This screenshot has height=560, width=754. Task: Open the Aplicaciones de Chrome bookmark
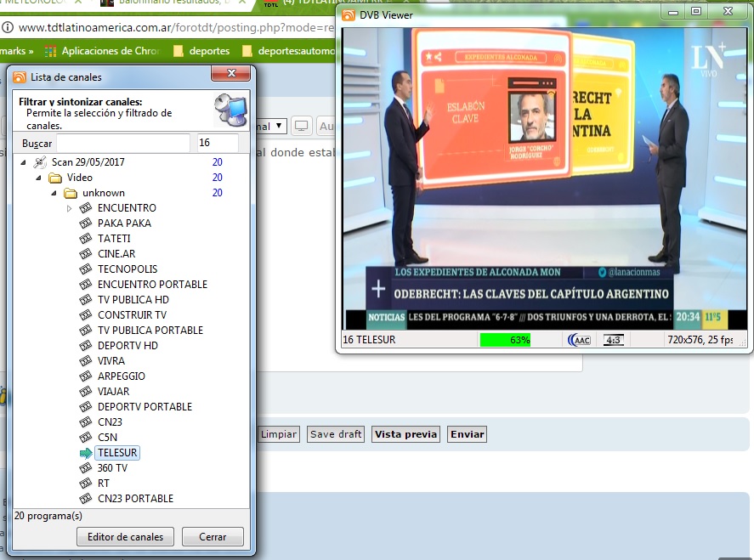(x=102, y=51)
